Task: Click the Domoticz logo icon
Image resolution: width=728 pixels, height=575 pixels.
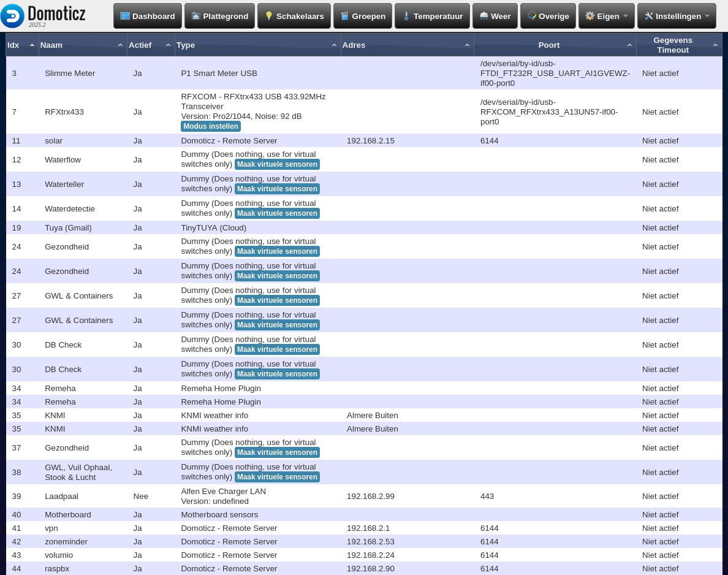Action: coord(13,16)
